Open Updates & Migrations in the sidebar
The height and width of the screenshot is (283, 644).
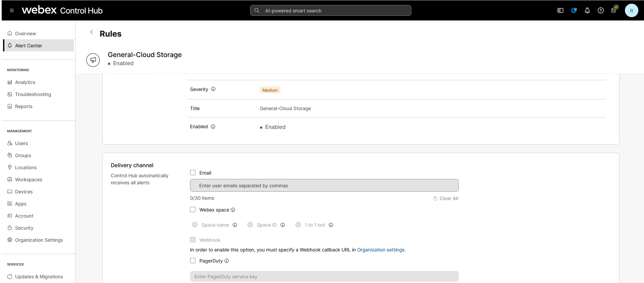click(38, 277)
